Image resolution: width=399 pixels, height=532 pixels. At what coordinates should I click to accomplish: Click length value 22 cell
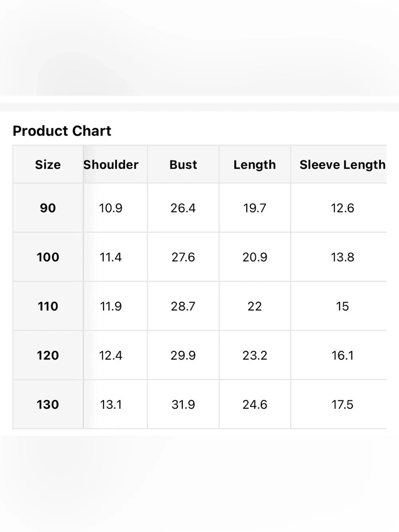point(255,306)
